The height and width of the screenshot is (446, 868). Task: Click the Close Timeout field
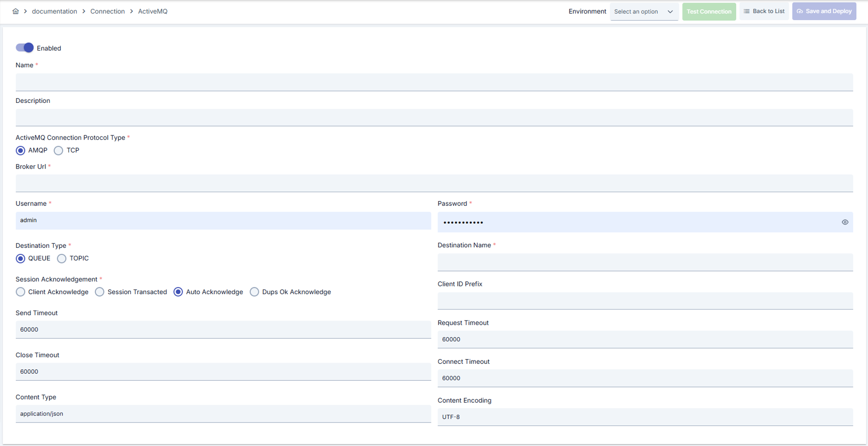(223, 372)
